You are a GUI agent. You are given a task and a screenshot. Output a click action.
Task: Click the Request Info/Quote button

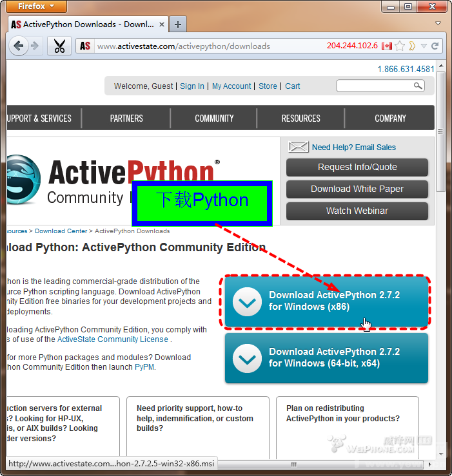click(x=357, y=167)
